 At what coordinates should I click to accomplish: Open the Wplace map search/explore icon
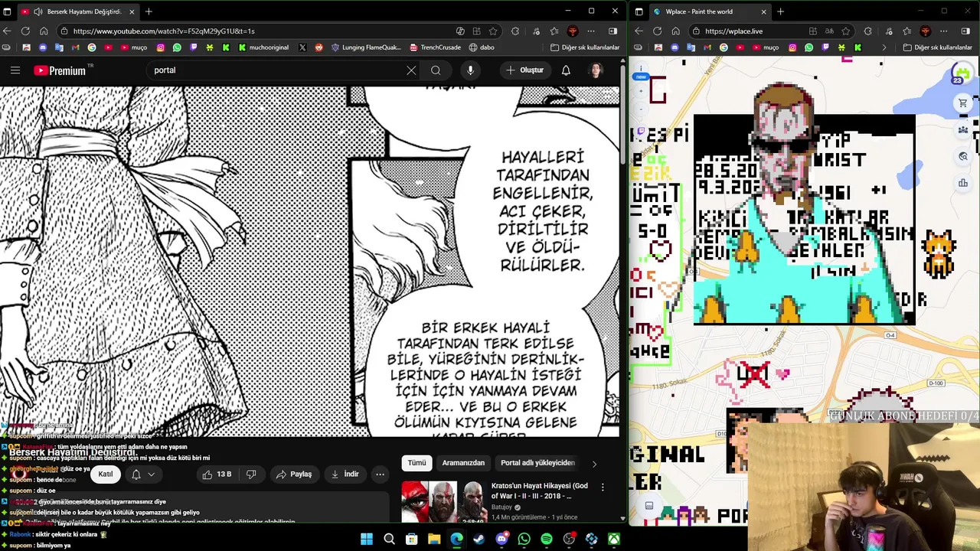[962, 156]
